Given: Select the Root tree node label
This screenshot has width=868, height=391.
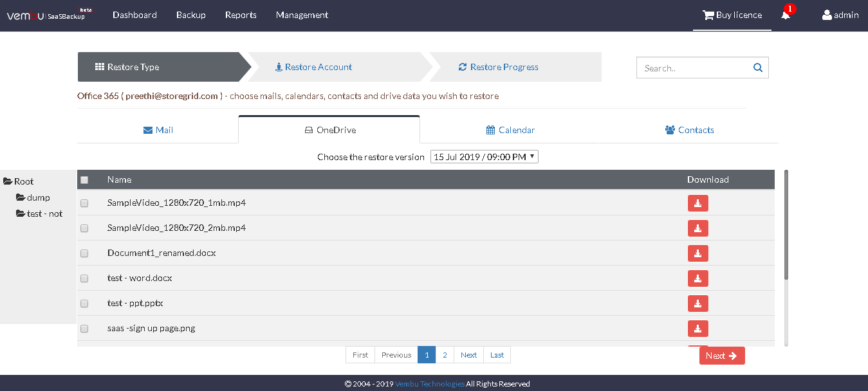Looking at the screenshot, I should tap(24, 181).
